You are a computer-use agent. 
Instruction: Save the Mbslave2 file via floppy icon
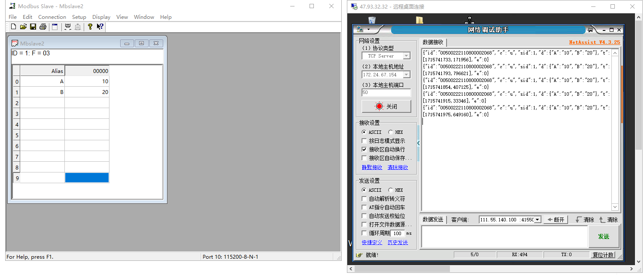click(33, 27)
